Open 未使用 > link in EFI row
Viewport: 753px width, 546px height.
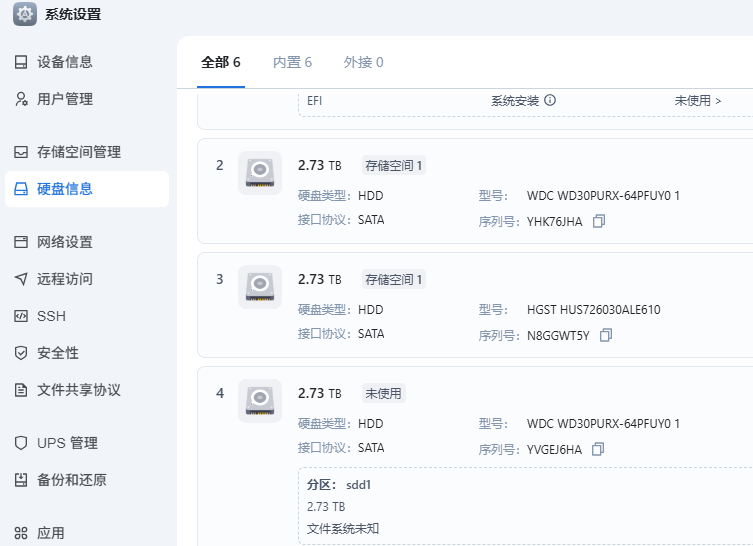(698, 101)
